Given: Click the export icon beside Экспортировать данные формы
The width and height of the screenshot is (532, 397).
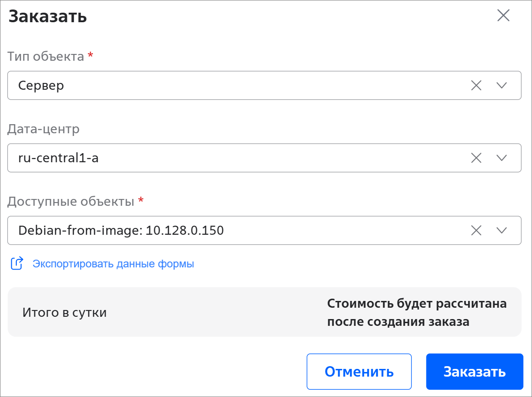Looking at the screenshot, I should pos(17,263).
